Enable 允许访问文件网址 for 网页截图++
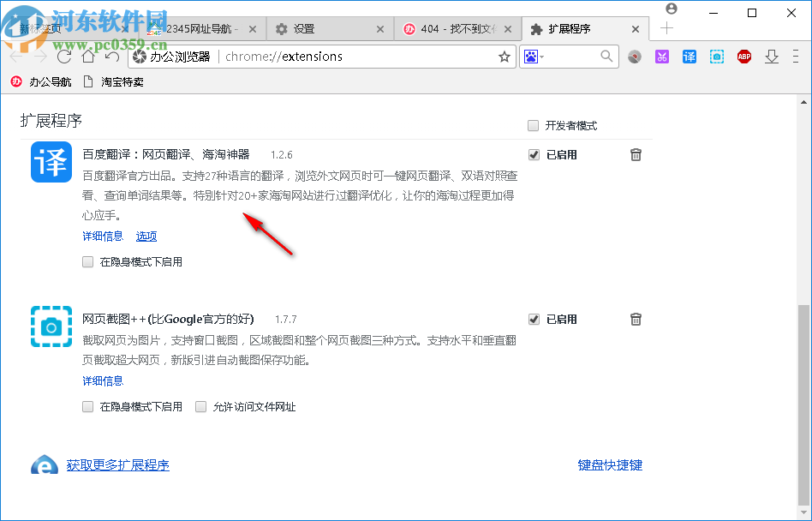 200,406
